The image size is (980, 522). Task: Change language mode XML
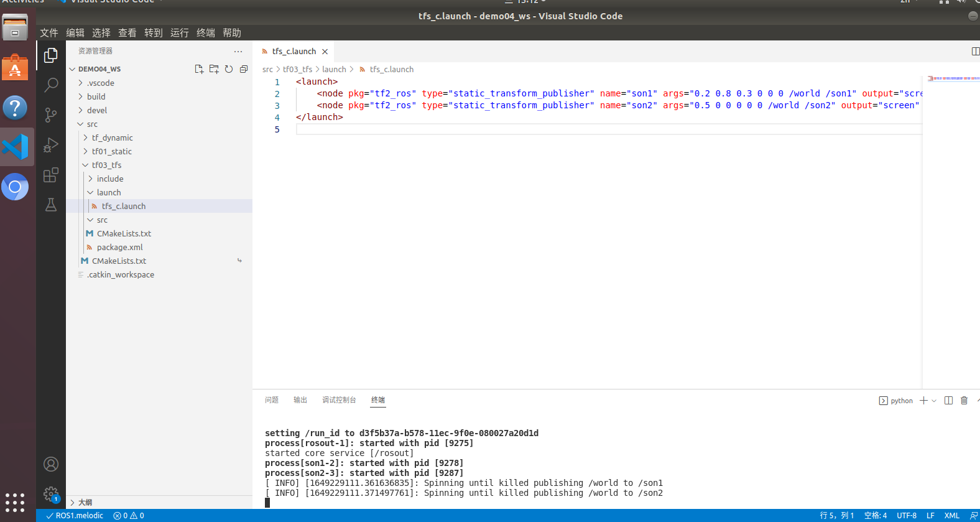tap(951, 516)
